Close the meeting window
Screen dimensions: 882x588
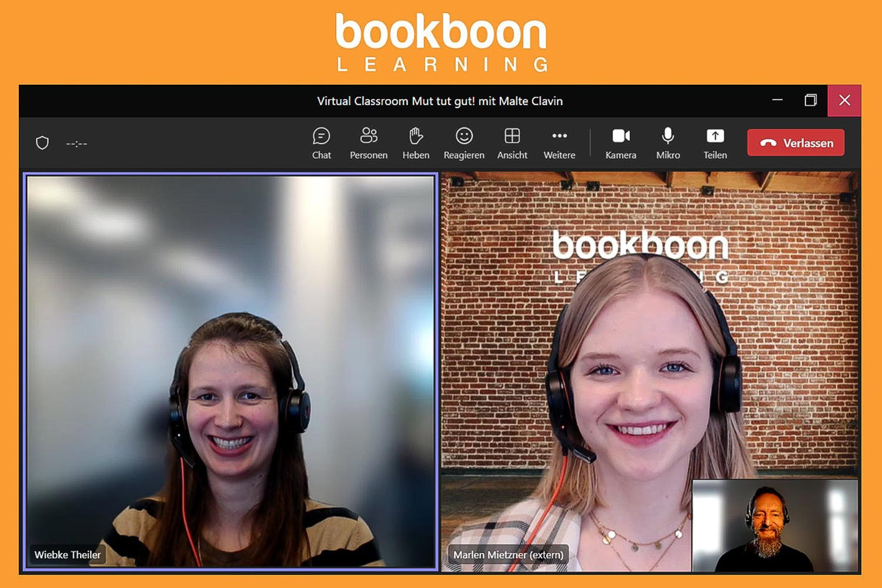point(844,100)
